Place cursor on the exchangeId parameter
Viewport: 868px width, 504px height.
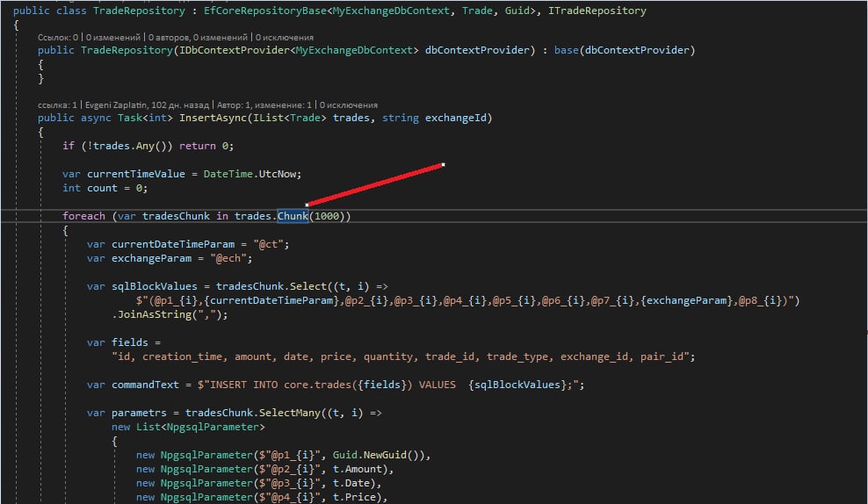456,118
